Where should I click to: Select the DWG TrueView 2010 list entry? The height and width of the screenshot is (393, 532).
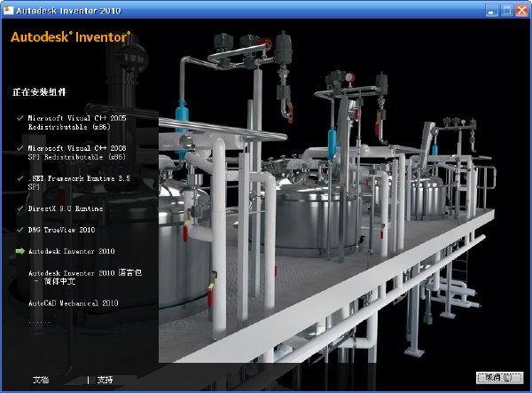click(x=61, y=230)
